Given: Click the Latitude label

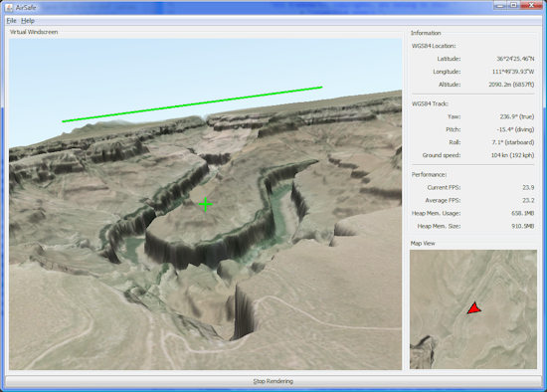Looking at the screenshot, I should point(449,59).
